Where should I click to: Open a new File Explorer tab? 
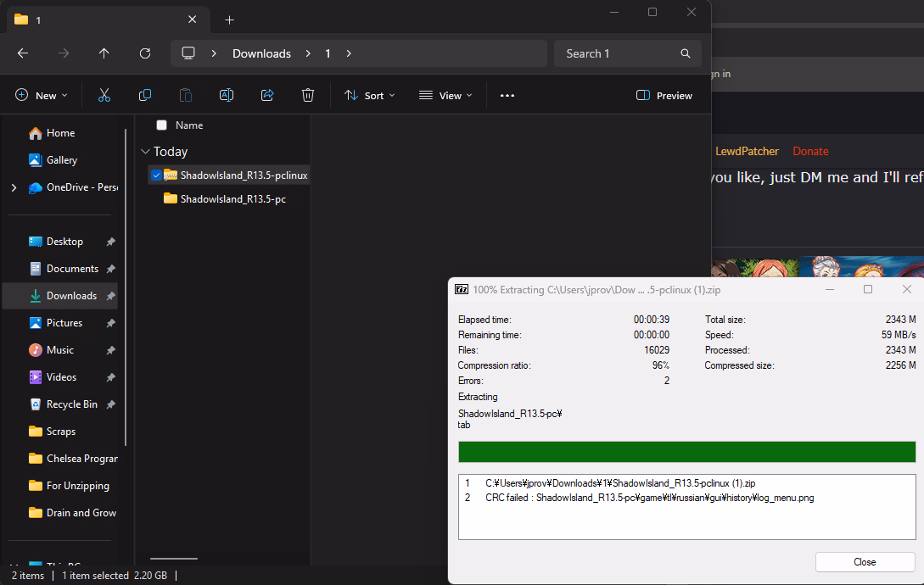[229, 19]
